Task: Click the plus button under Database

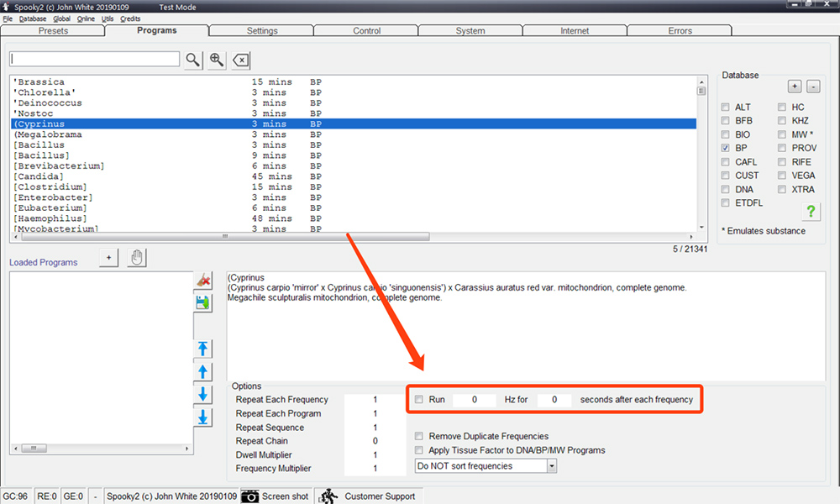Action: point(795,87)
